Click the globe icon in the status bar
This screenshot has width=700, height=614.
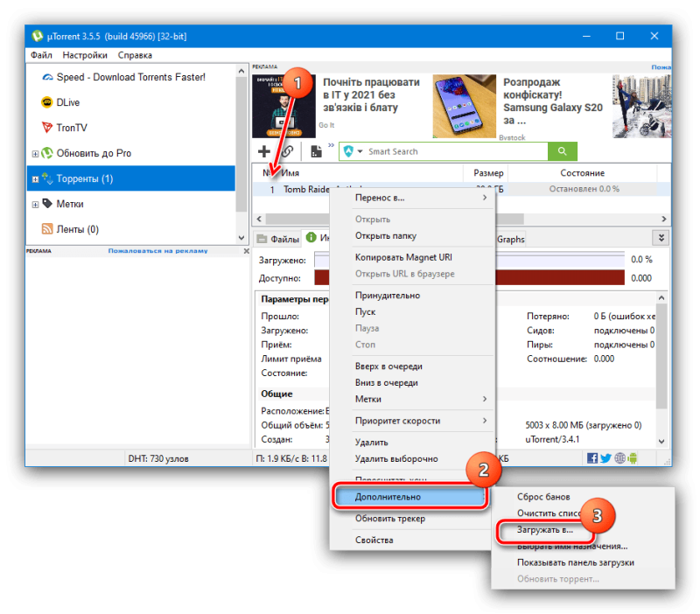(x=619, y=457)
